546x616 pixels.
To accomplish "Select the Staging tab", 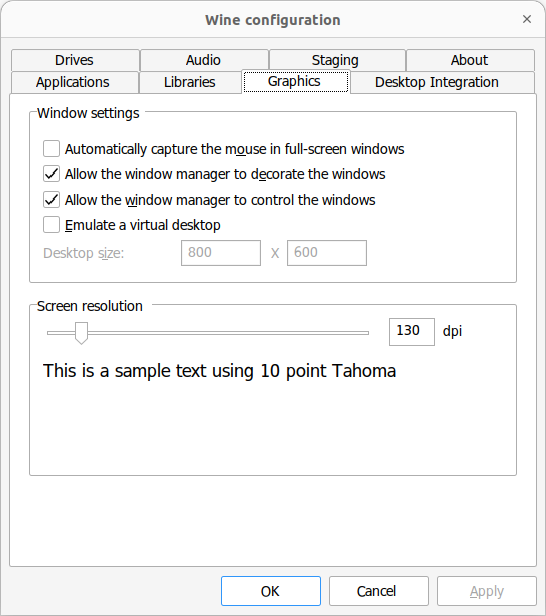I will click(x=337, y=60).
